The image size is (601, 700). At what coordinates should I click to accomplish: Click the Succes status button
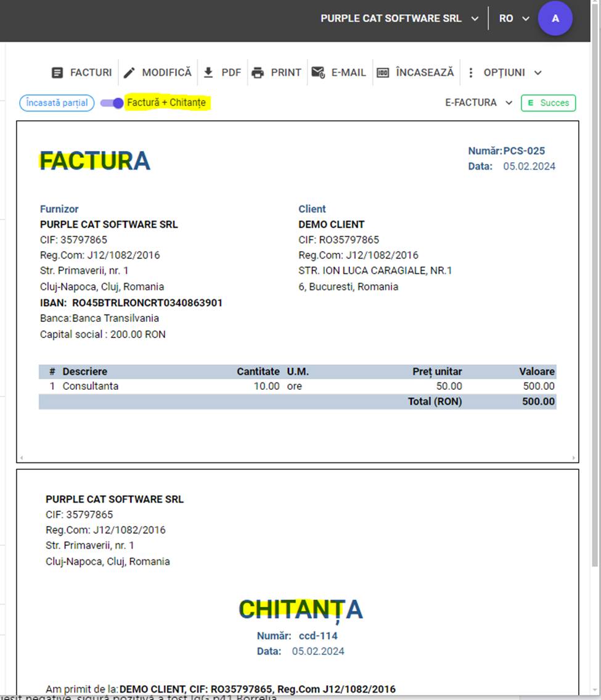(549, 102)
